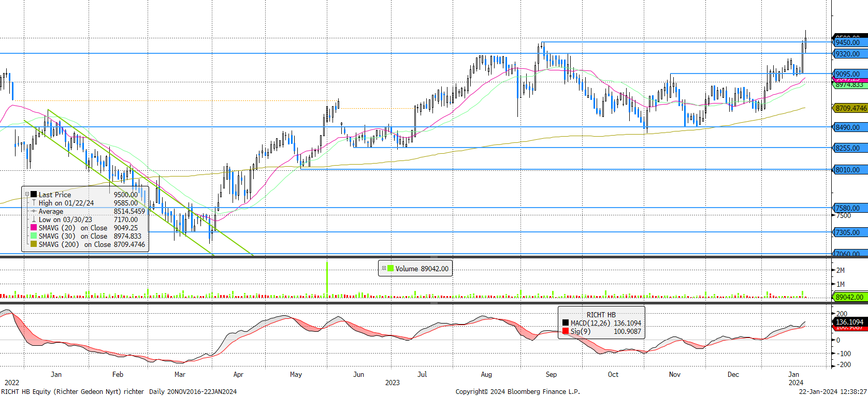This screenshot has width=868, height=396.
Task: Click the Bloomberg Finance copyright text
Action: coord(517,391)
